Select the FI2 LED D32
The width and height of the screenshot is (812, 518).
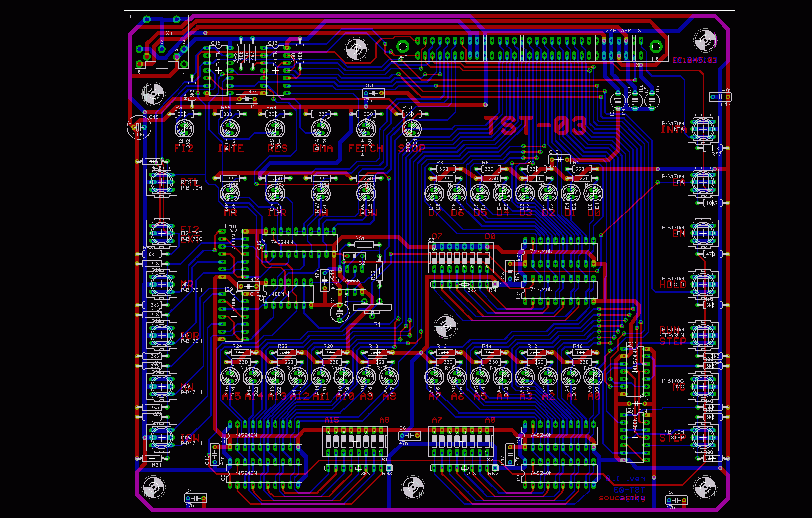tap(184, 129)
